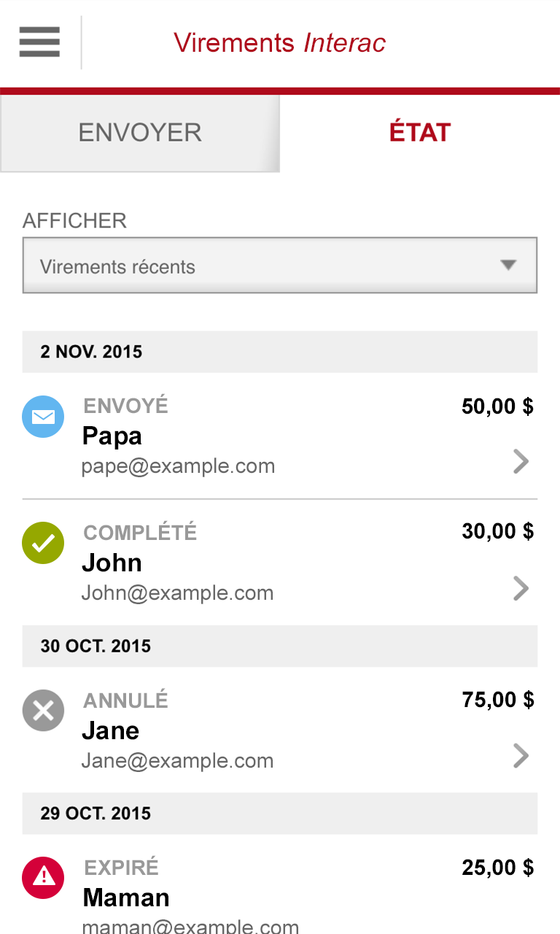Image resolution: width=560 pixels, height=934 pixels.
Task: Select the Maman expired transfer
Action: click(x=126, y=898)
